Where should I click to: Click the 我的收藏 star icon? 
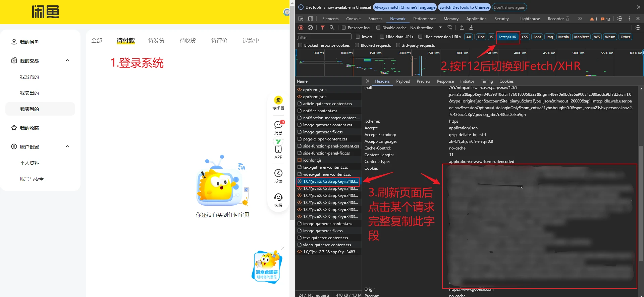pyautogui.click(x=14, y=128)
